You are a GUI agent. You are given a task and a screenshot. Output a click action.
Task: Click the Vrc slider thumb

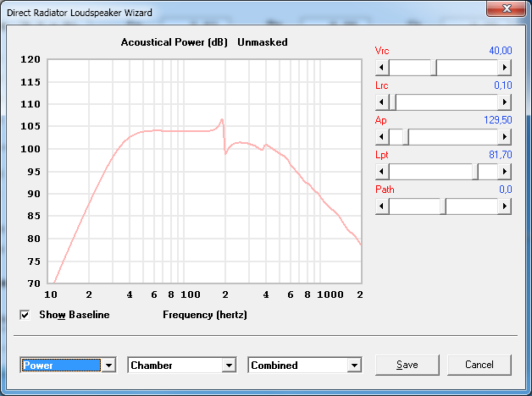(x=434, y=68)
